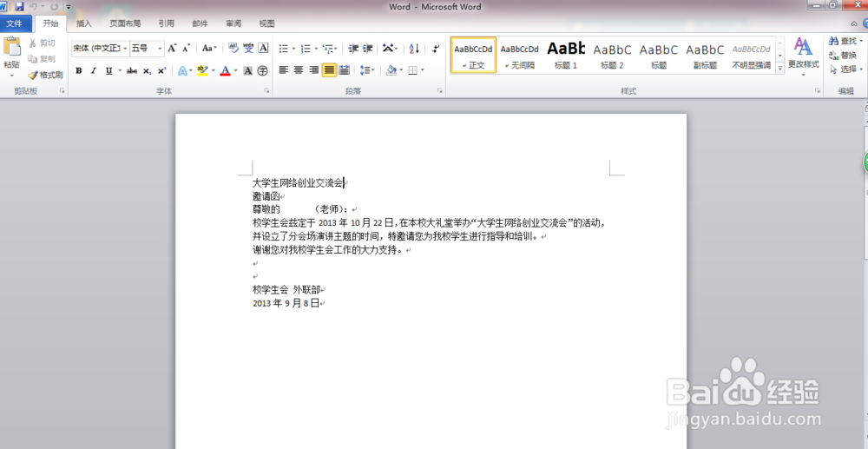Screen dimensions: 868x449
Task: Click 更改样式 (Change Styles) button
Action: [x=803, y=56]
